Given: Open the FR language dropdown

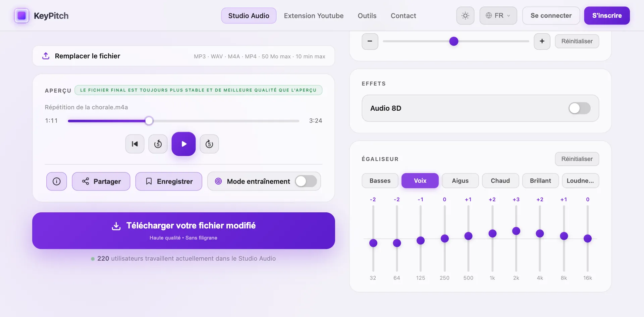Looking at the screenshot, I should 498,15.
